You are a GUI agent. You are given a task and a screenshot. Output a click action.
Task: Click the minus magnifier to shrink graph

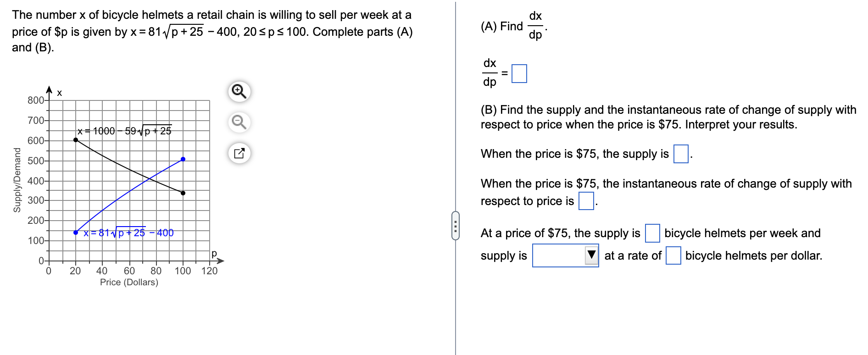point(239,122)
